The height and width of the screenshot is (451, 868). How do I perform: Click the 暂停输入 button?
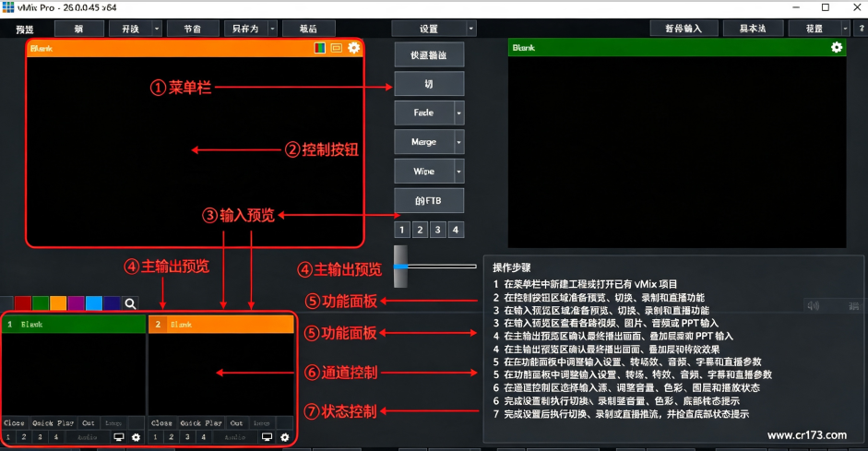684,29
